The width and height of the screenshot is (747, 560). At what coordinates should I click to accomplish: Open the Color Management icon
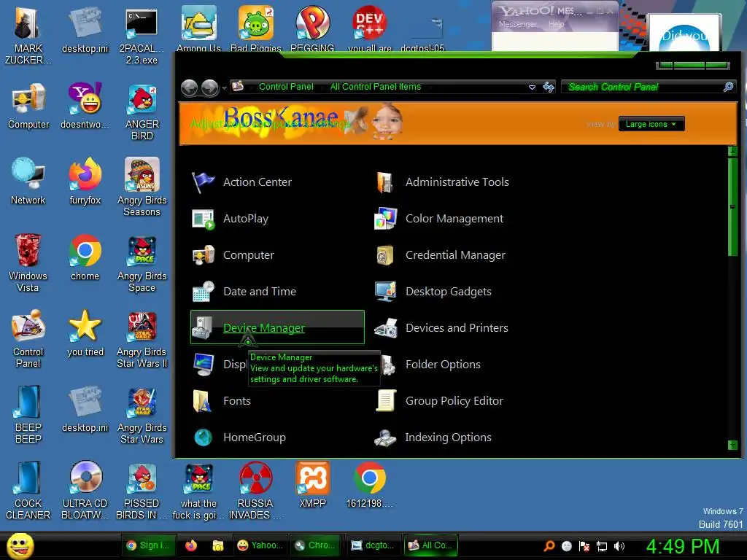point(385,219)
